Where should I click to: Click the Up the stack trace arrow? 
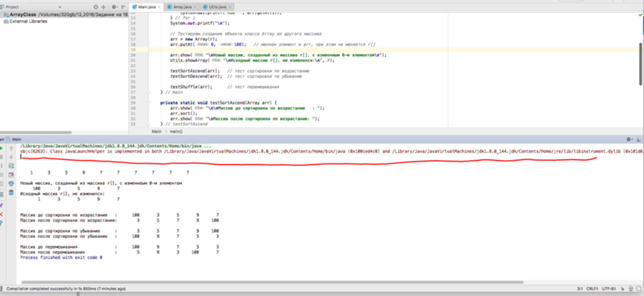tap(11, 148)
